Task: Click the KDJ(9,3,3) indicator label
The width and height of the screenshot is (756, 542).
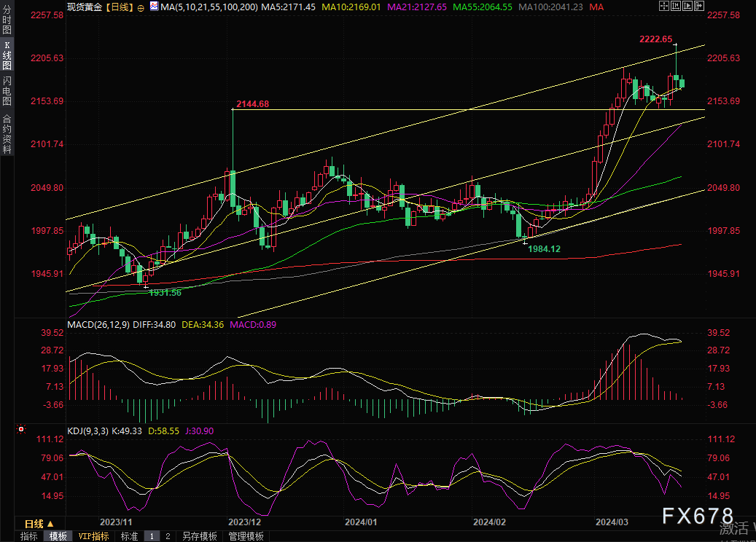Action: click(x=88, y=431)
